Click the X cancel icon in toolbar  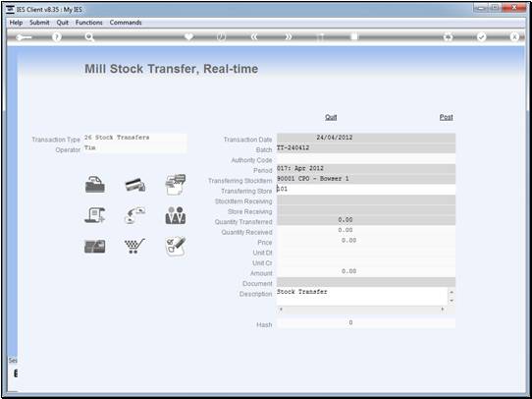tap(514, 37)
